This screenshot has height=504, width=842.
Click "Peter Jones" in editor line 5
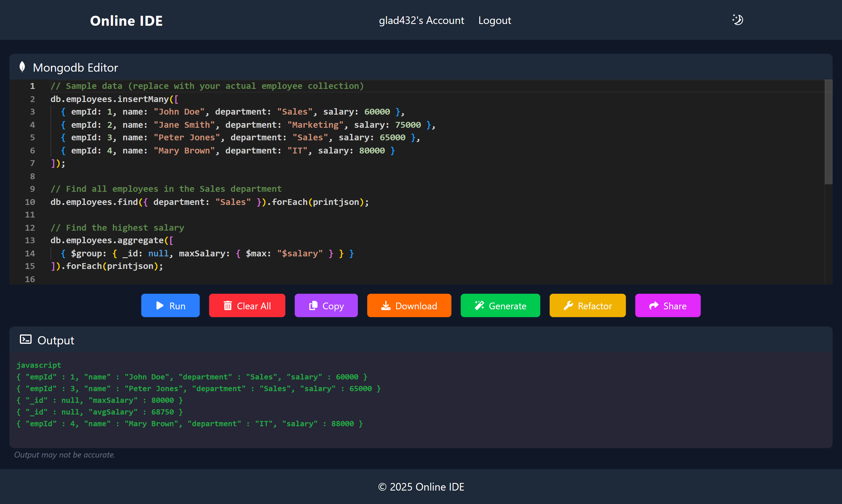coord(187,137)
